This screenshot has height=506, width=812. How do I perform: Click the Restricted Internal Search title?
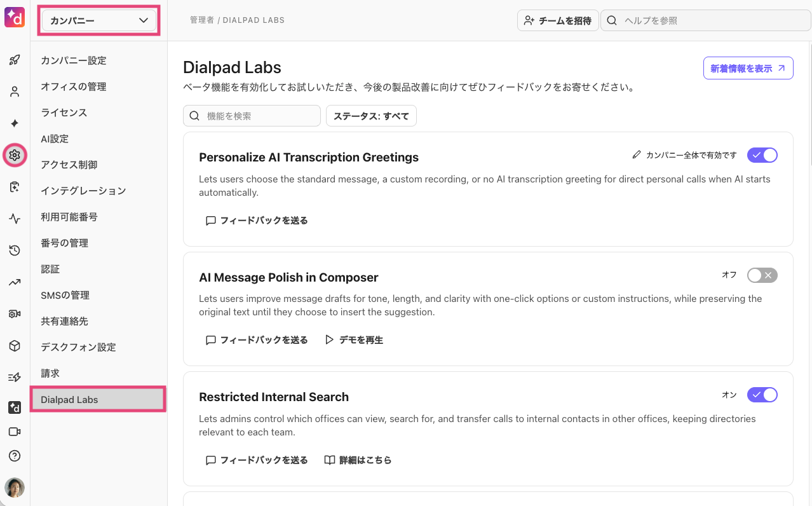click(274, 397)
